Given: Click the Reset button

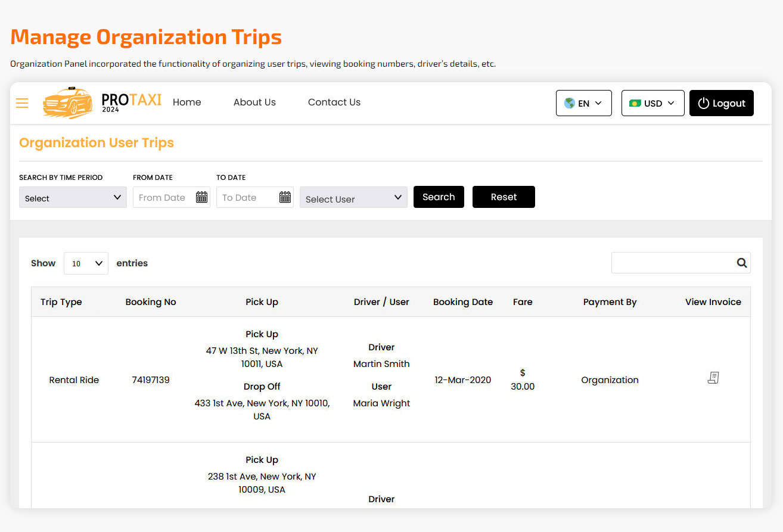Looking at the screenshot, I should coord(504,197).
